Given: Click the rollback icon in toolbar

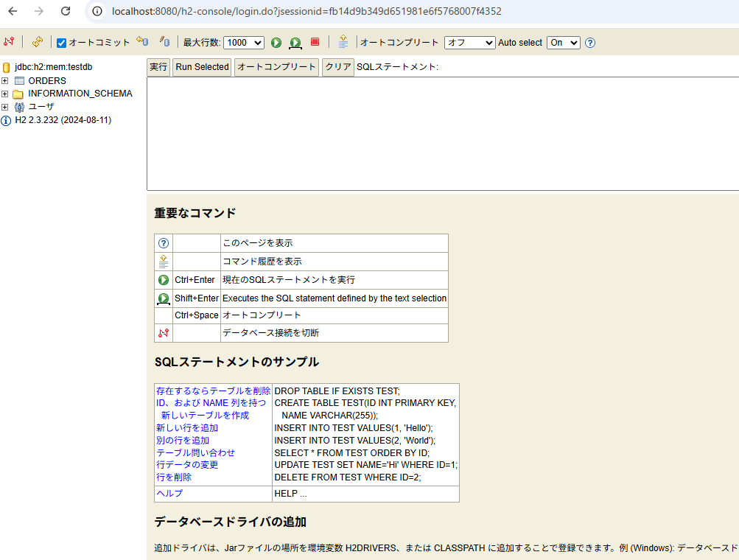Looking at the screenshot, I should pos(142,43).
